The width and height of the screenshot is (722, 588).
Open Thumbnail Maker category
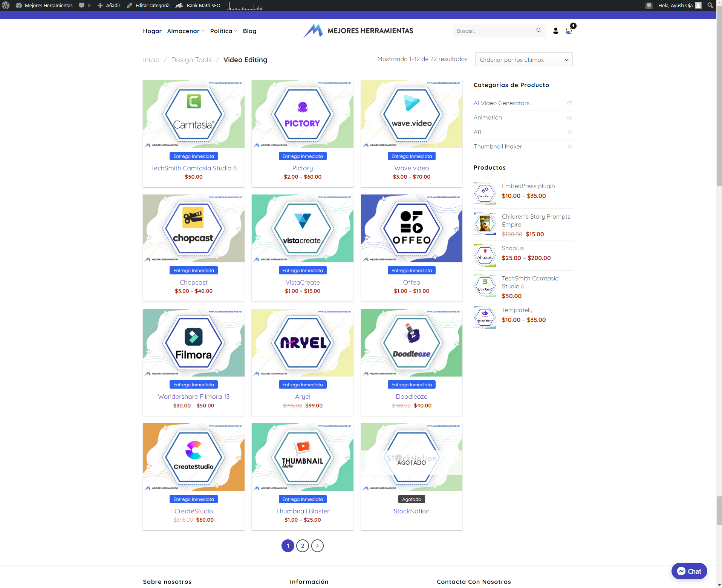498,146
